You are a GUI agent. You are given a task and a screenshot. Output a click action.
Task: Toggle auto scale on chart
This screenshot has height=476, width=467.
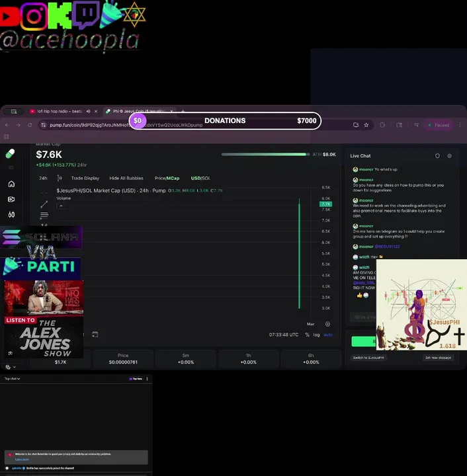coord(328,335)
